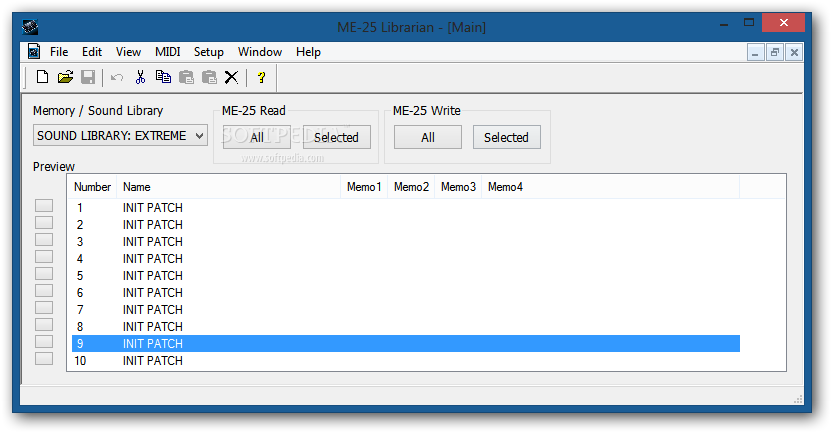Viewport: 832px width, 433px height.
Task: Open the Help menu
Action: coord(308,52)
